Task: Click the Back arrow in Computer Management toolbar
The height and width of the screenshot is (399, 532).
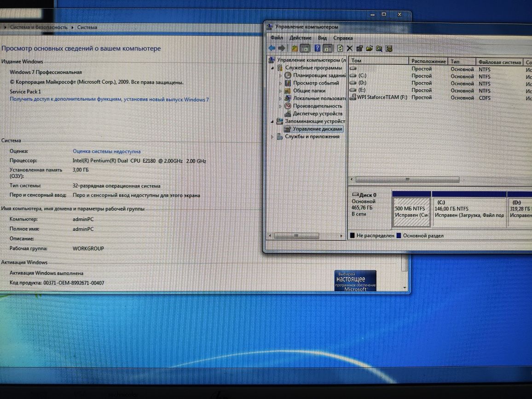Action: 272,48
